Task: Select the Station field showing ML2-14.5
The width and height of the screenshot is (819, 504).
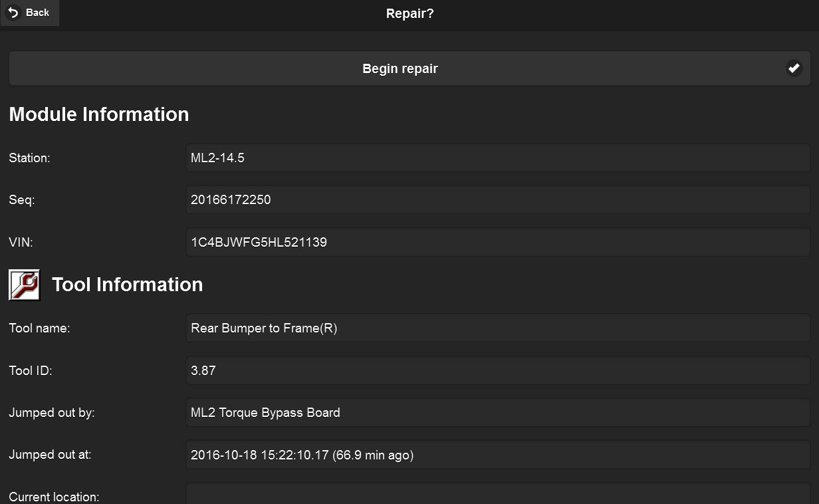Action: 498,158
